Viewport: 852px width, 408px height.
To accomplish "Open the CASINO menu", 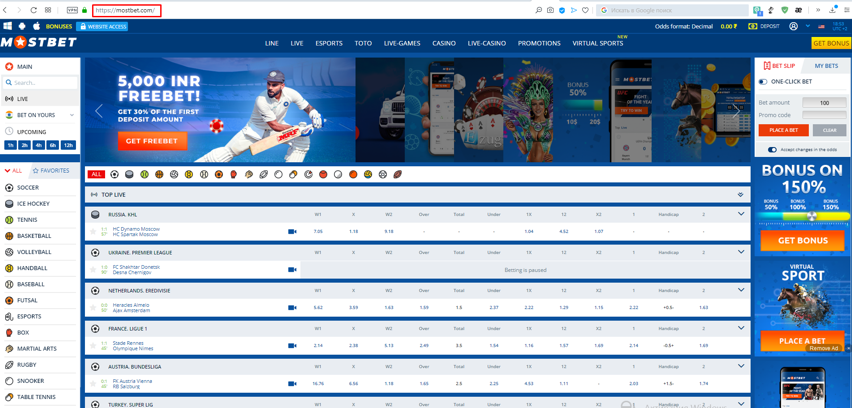I will click(444, 43).
